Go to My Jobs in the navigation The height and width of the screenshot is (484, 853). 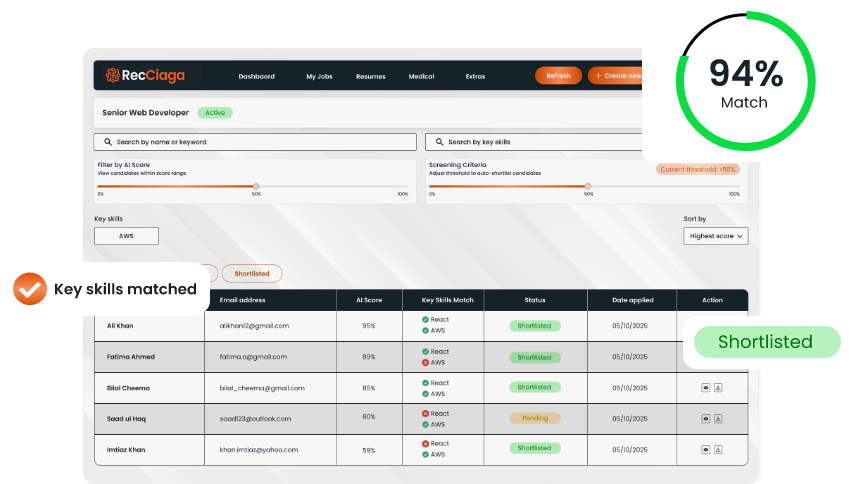click(319, 76)
